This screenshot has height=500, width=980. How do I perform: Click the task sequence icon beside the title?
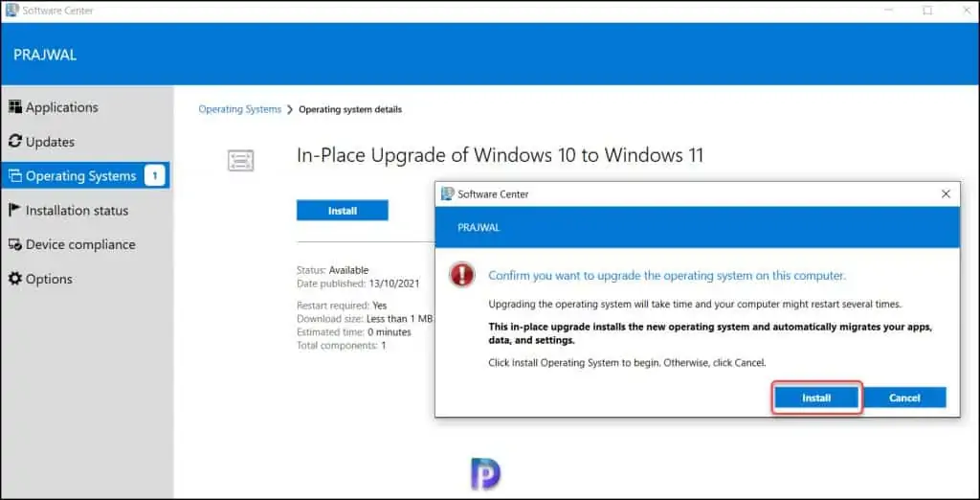tap(240, 160)
